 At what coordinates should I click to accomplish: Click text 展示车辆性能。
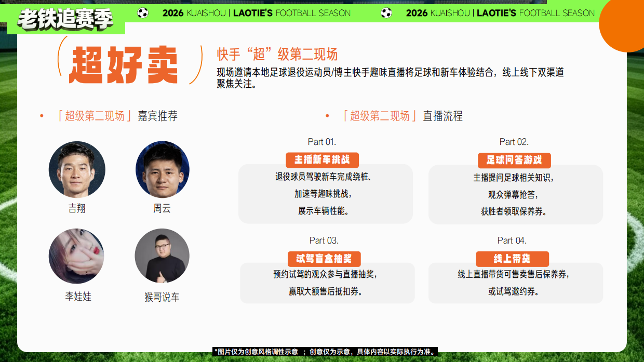tap(324, 211)
